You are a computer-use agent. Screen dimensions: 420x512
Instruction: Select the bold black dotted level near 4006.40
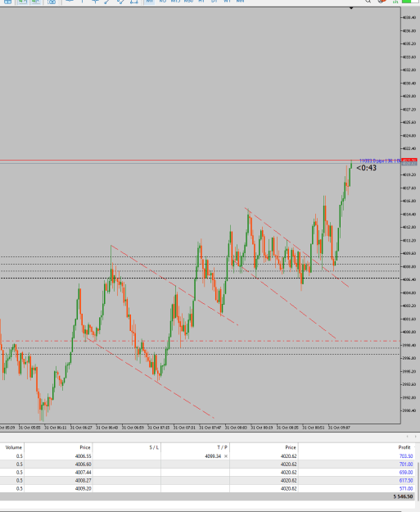pos(200,279)
